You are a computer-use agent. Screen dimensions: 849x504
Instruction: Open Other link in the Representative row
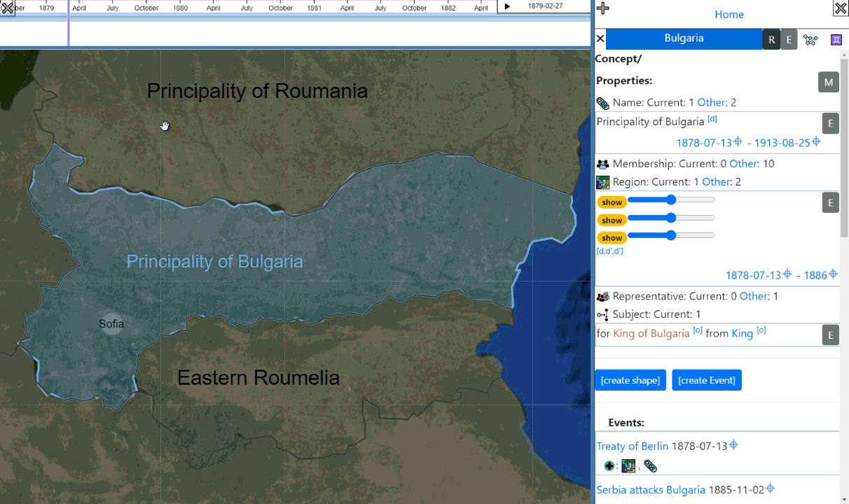pyautogui.click(x=754, y=296)
